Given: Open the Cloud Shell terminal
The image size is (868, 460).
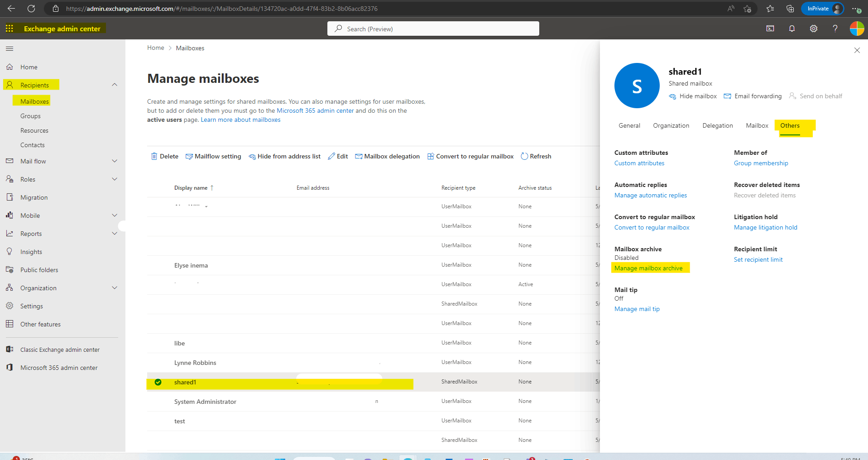Looking at the screenshot, I should [x=770, y=28].
